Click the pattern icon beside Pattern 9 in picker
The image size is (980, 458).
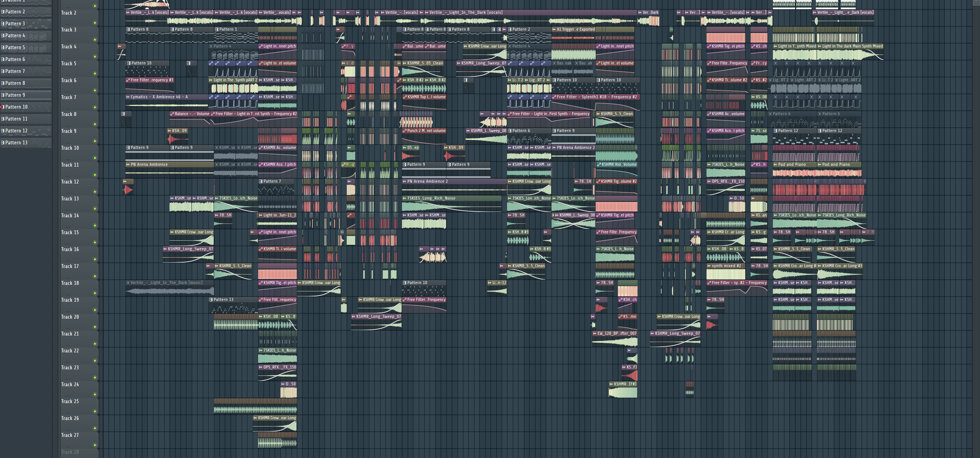coord(3,95)
